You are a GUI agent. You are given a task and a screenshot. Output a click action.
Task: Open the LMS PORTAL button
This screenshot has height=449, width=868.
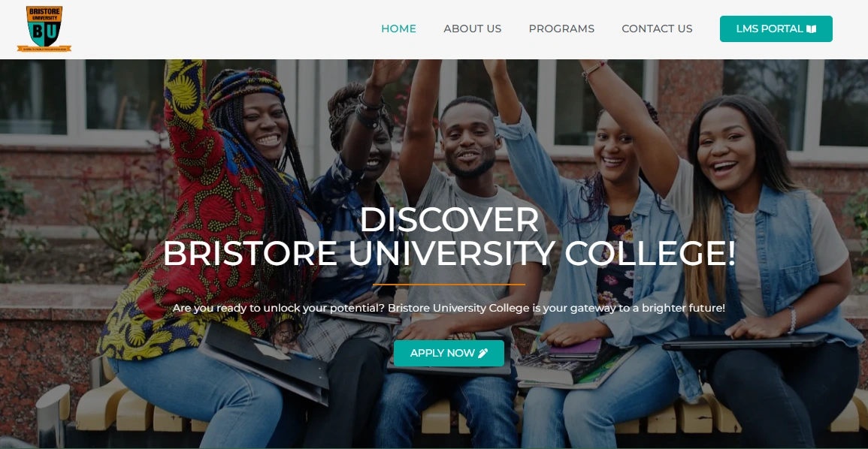[x=776, y=29]
